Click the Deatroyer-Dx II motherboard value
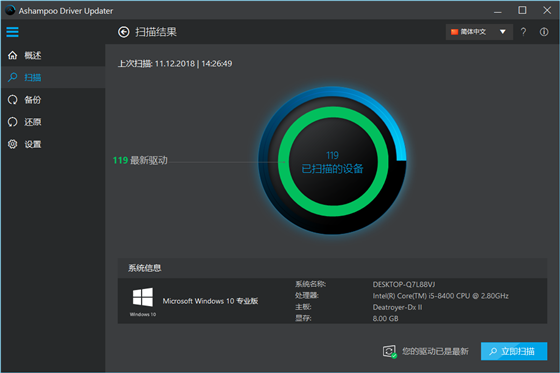 pos(398,307)
